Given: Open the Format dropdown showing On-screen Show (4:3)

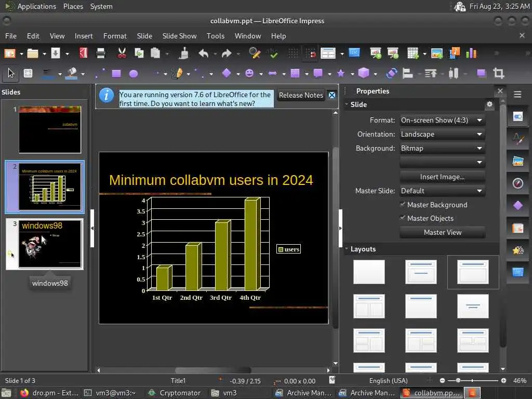Looking at the screenshot, I should (x=442, y=120).
